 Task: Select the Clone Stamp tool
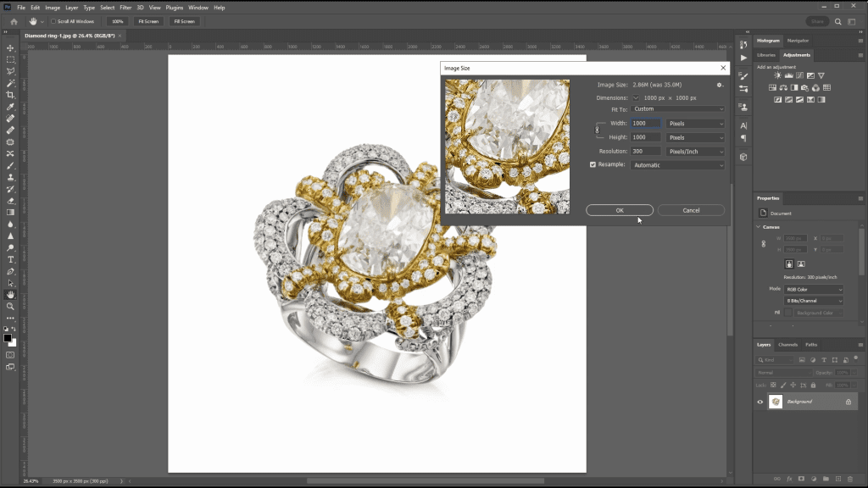pyautogui.click(x=10, y=177)
